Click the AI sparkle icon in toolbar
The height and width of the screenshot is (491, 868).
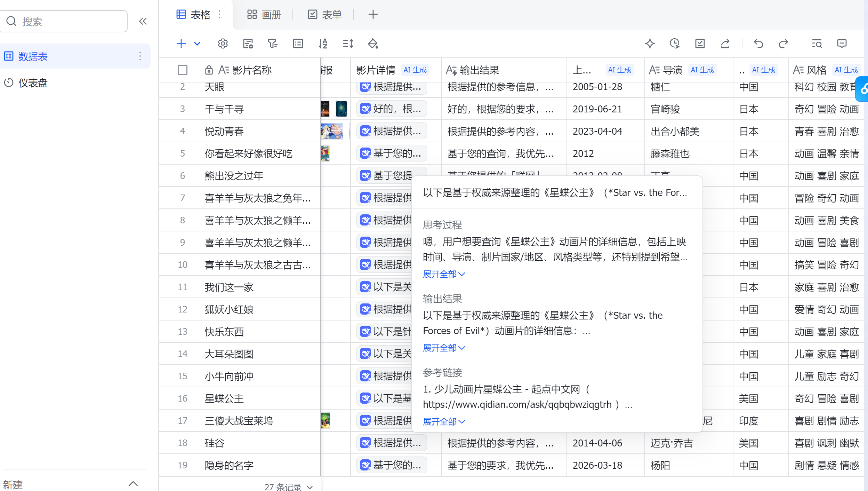(x=650, y=44)
